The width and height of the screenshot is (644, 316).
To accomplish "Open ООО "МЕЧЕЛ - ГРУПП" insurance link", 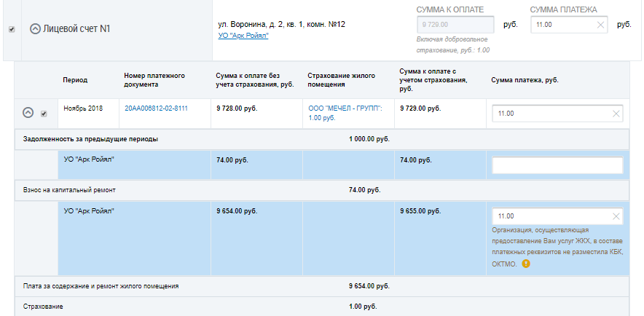I will pos(340,108).
